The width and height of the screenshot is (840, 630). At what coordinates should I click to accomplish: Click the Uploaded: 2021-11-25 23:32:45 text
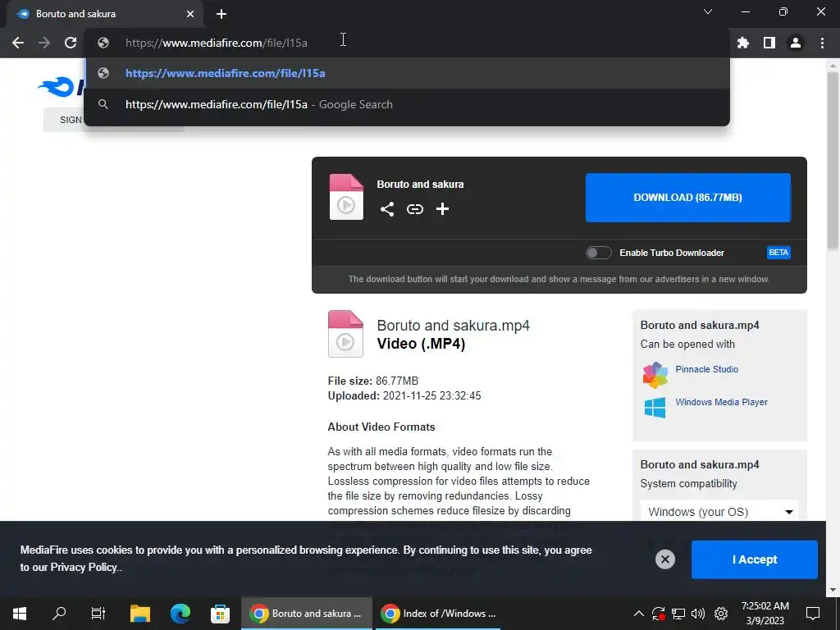tap(404, 396)
